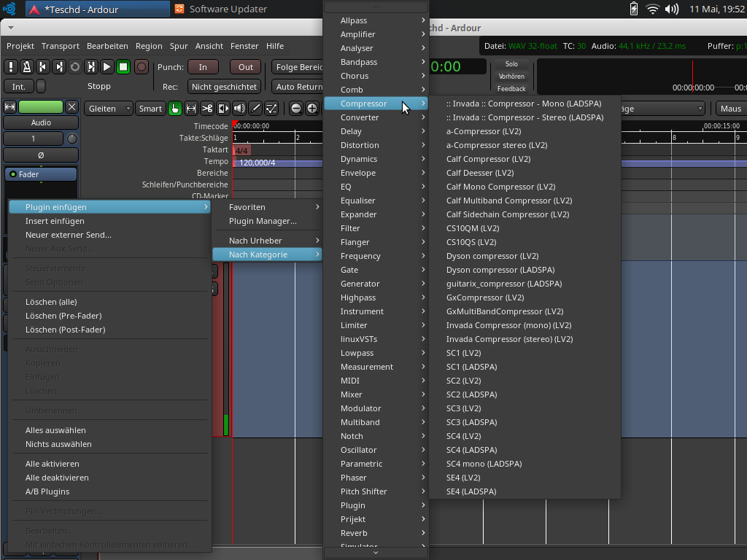Click the zoom out magnifier button
The width and height of the screenshot is (747, 560).
pyautogui.click(x=296, y=109)
